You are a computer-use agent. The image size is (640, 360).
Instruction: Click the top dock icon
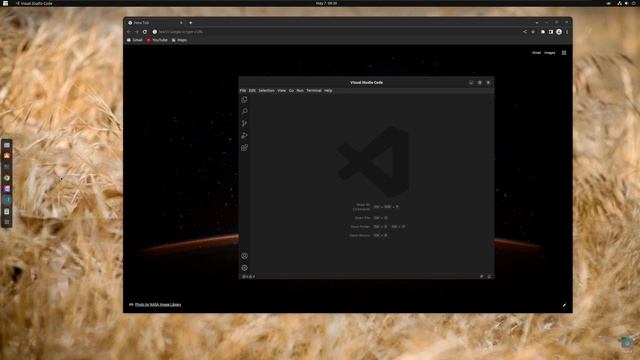coord(7,145)
